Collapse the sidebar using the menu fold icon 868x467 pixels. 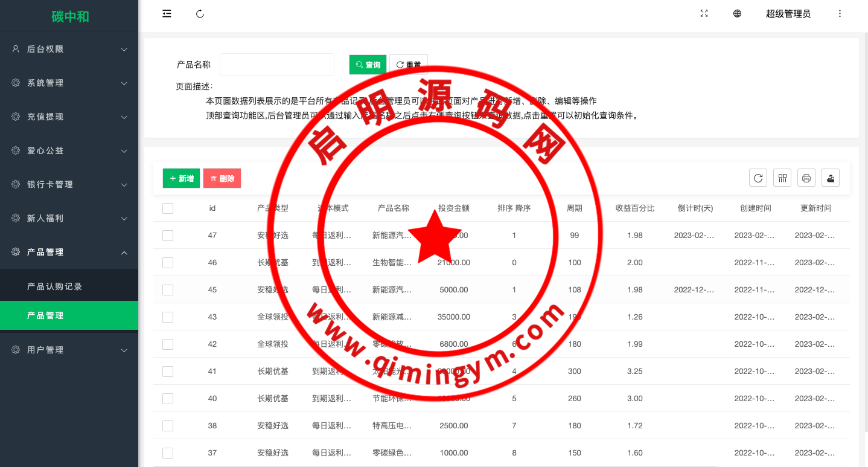[x=167, y=14]
